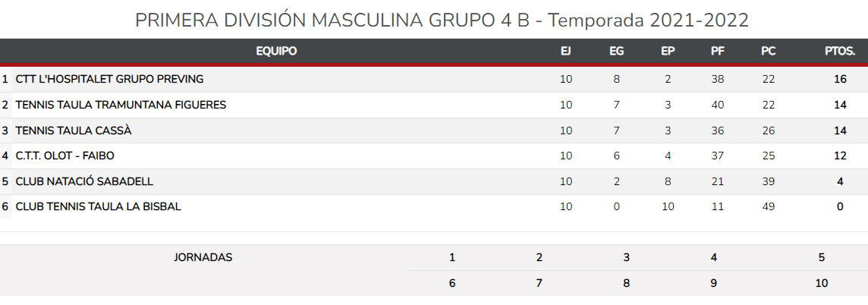The image size is (868, 305).
Task: Select jornada 3 link
Action: (x=627, y=258)
